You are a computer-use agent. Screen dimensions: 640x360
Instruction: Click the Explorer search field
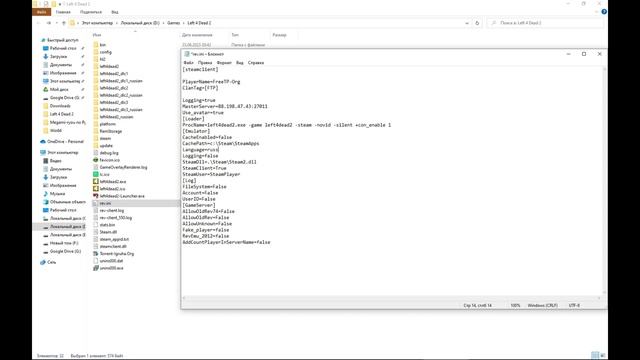tap(545, 23)
